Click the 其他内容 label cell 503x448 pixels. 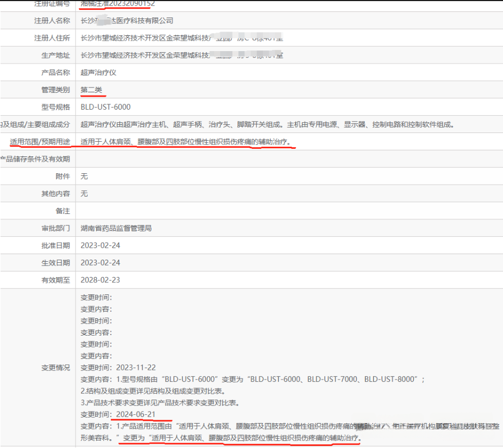(x=56, y=194)
